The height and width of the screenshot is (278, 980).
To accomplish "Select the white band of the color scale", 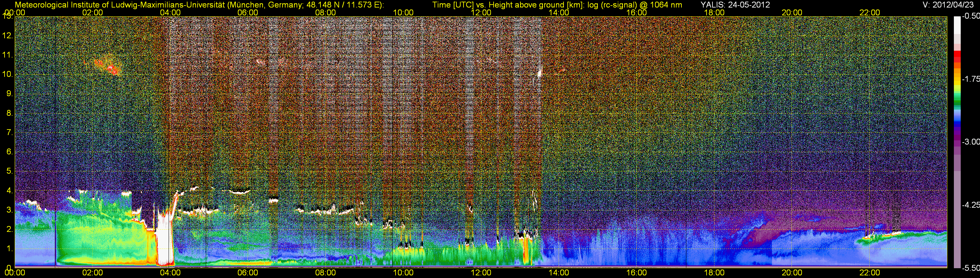I will point(957,25).
